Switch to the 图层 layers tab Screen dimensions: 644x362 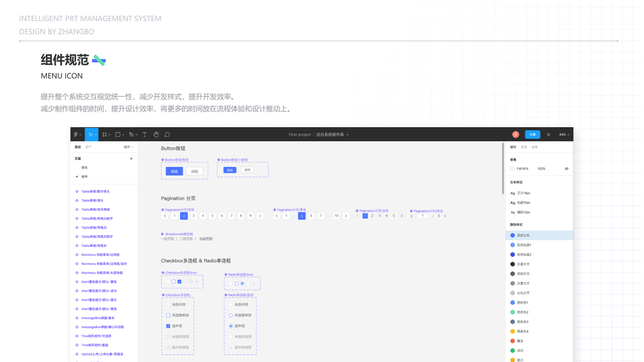click(x=78, y=147)
